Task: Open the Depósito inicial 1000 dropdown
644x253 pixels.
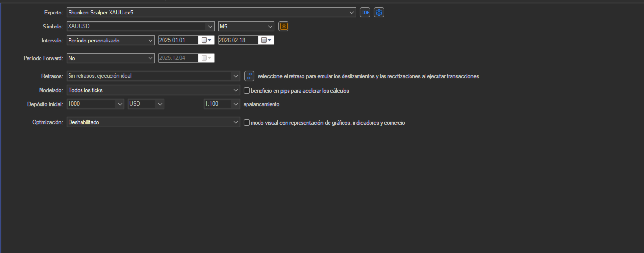Action: (120, 104)
